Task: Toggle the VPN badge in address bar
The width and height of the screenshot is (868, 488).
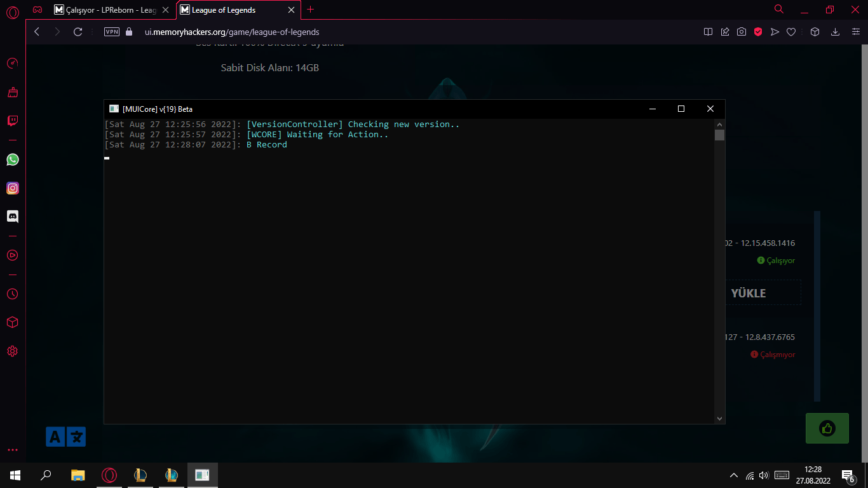Action: point(112,32)
